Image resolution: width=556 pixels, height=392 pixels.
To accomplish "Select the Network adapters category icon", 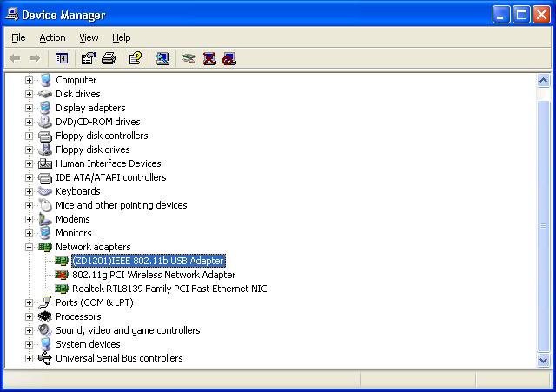I will pyautogui.click(x=45, y=247).
